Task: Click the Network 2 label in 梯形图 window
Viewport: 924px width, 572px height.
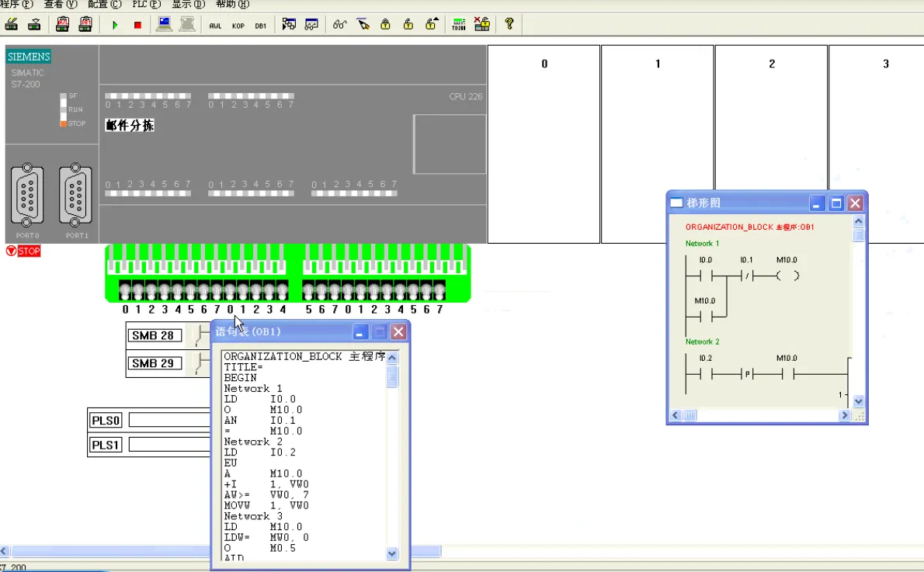Action: click(702, 341)
